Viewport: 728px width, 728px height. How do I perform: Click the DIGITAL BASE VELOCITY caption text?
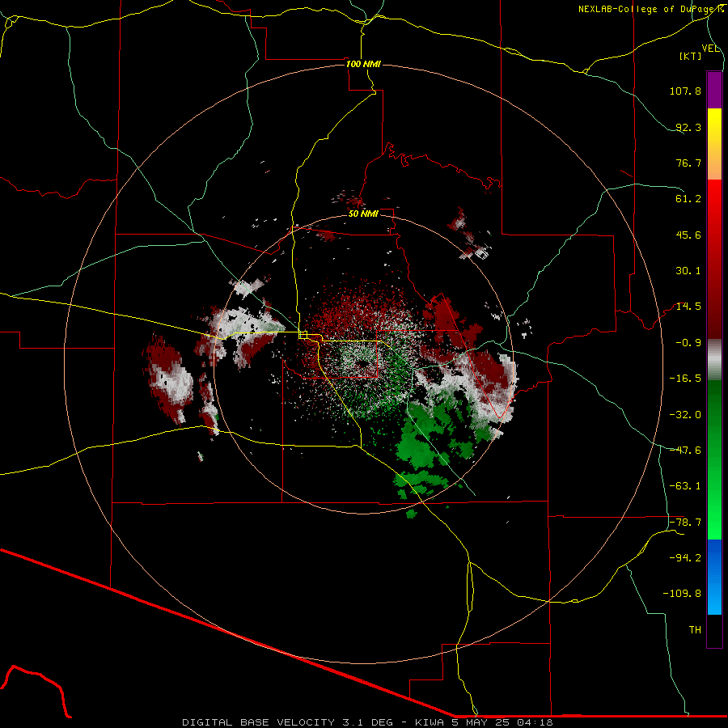pos(367,722)
